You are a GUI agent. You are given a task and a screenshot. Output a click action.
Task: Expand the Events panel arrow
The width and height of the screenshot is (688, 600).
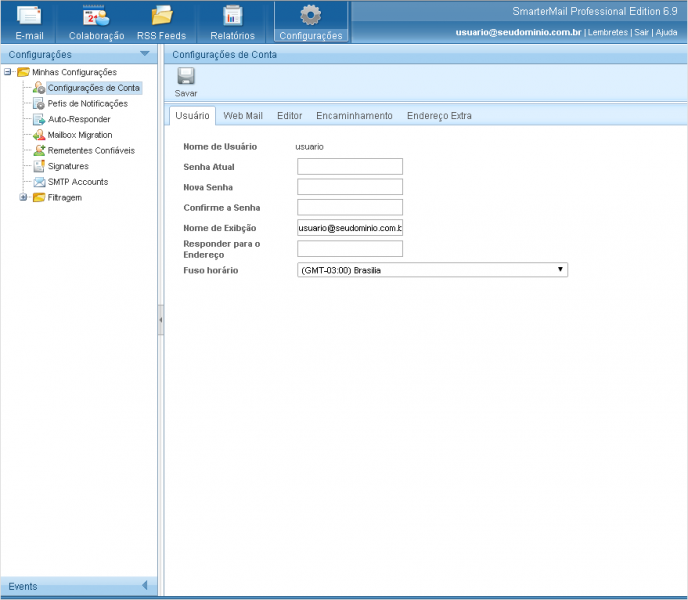144,586
